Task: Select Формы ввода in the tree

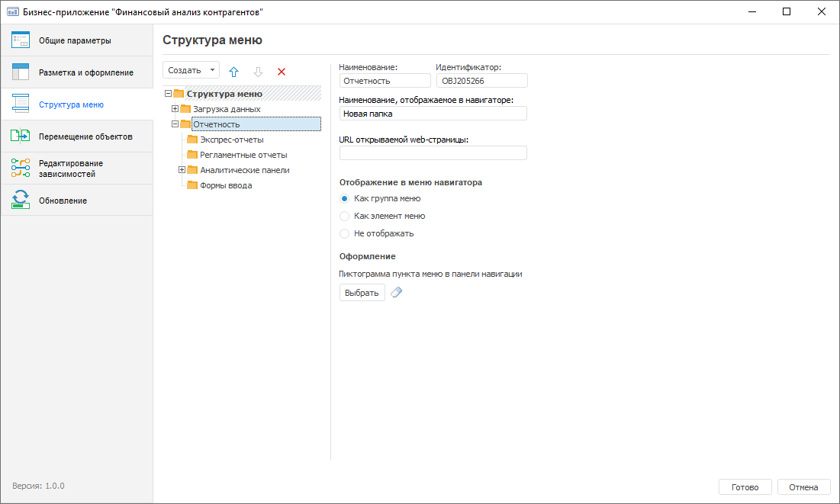Action: pyautogui.click(x=226, y=185)
